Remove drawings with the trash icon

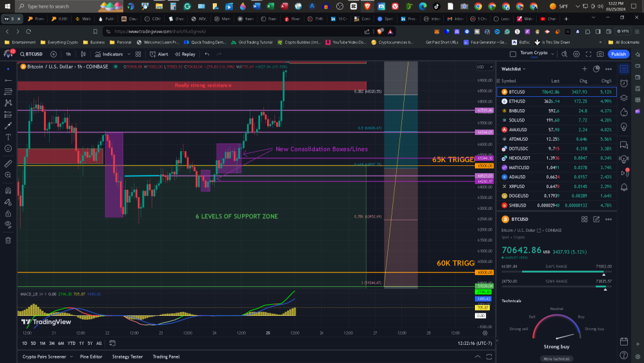coord(8,240)
